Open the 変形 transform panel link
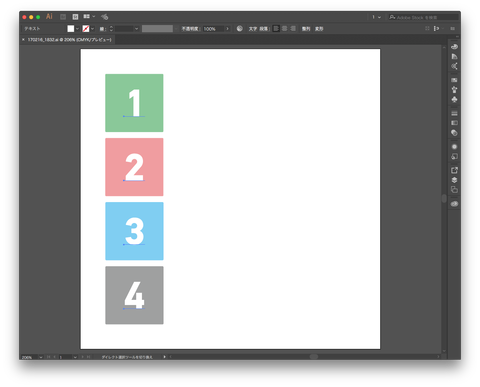Viewport: 480px width, 387px height. (319, 29)
